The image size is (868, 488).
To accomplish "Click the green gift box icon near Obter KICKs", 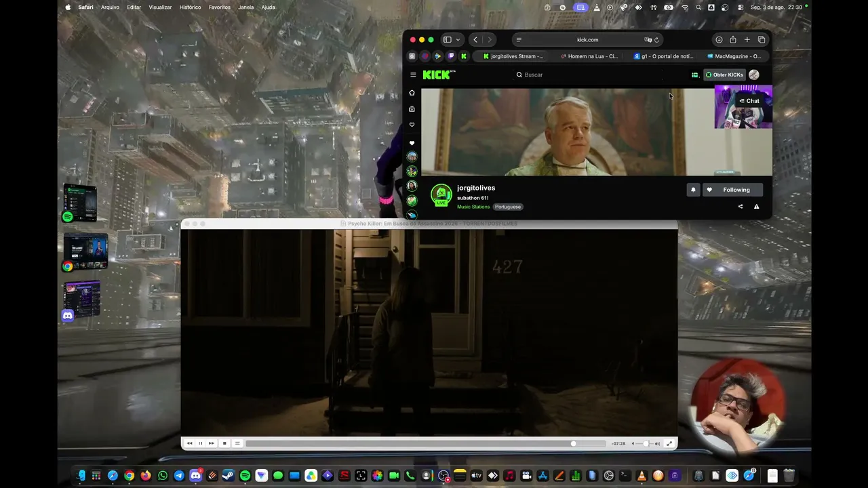I will 694,75.
